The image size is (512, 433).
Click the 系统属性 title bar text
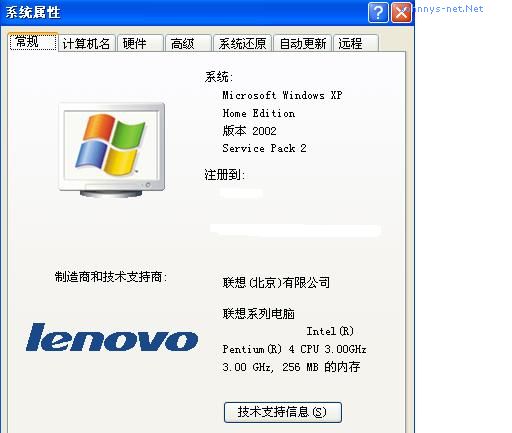[x=33, y=13]
